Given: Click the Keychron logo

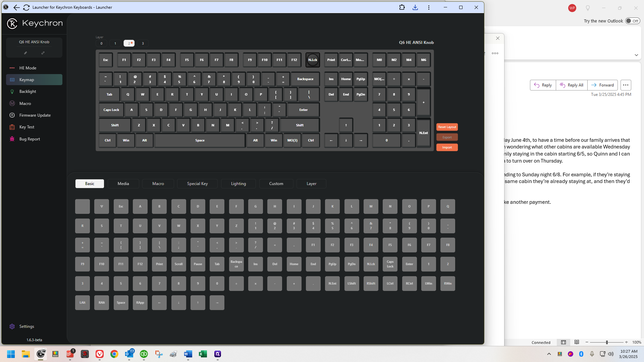Looking at the screenshot, I should (35, 23).
